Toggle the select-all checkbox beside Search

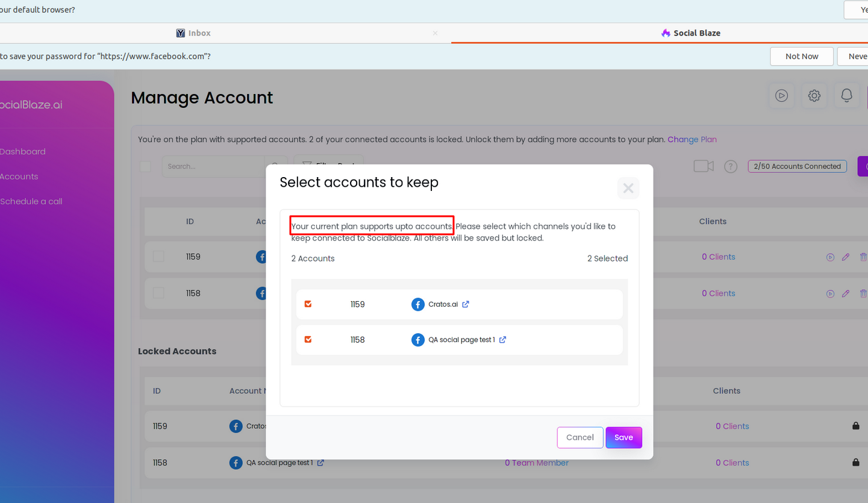(145, 166)
